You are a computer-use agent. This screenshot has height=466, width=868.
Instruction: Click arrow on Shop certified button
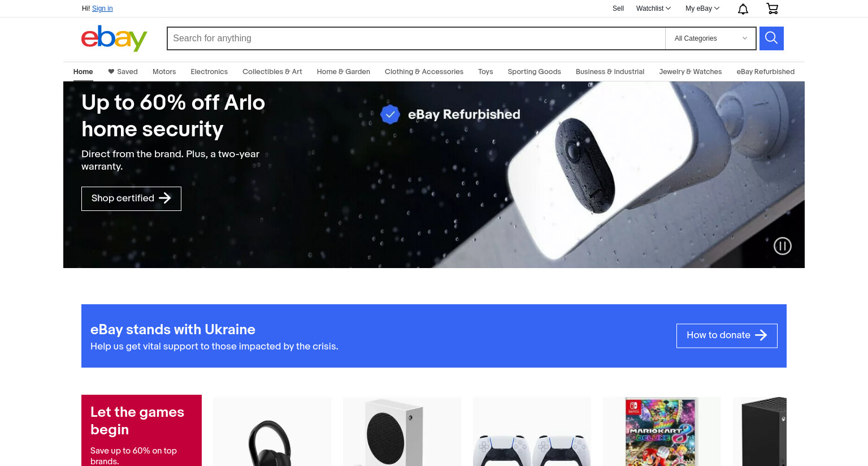pos(165,198)
